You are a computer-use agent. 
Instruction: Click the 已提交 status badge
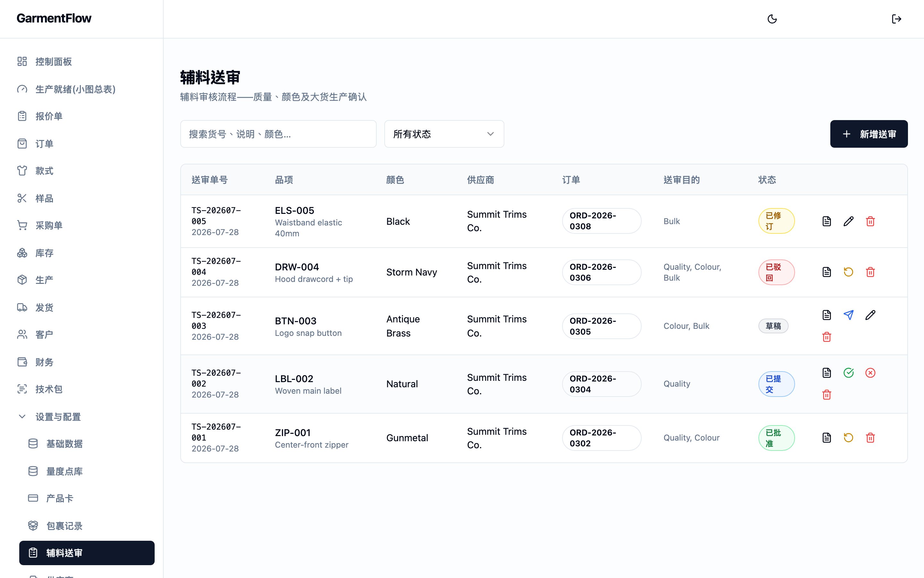[776, 384]
